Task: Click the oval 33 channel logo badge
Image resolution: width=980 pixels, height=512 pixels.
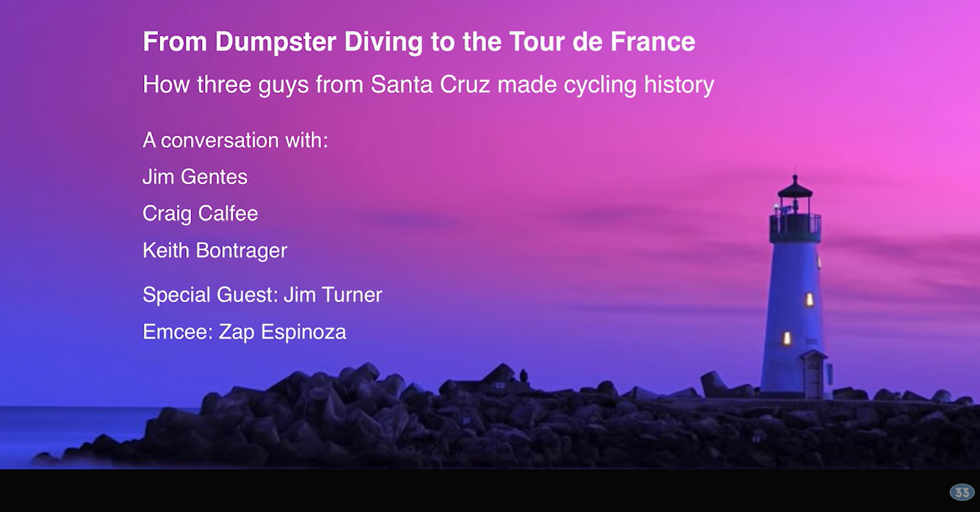Action: (x=962, y=492)
